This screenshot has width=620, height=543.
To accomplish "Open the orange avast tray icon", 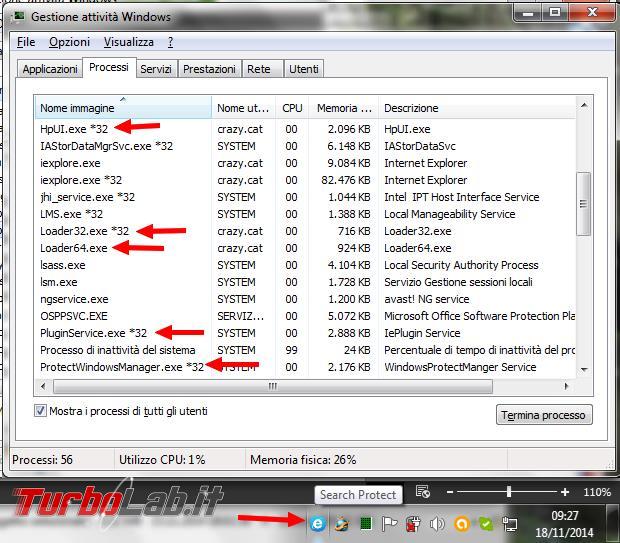I will click(x=461, y=524).
